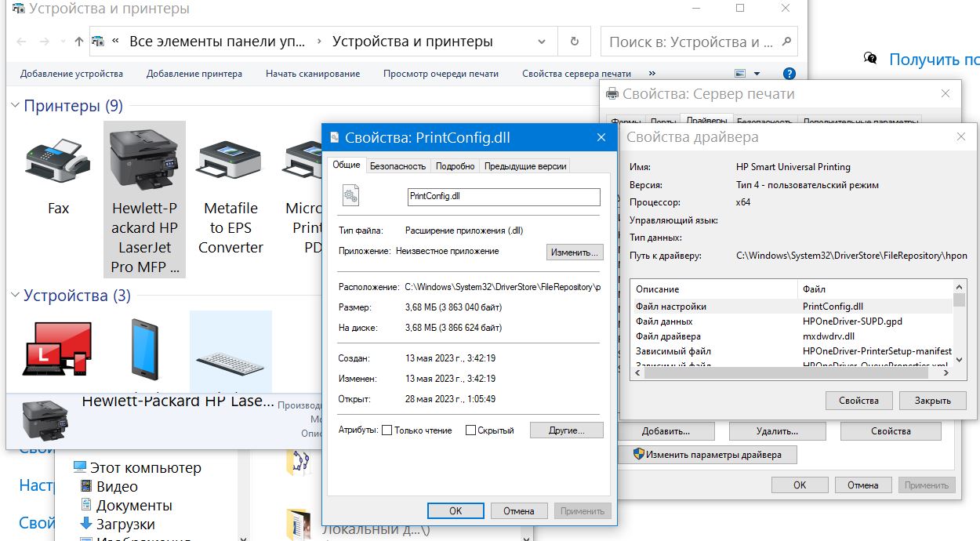Click the Другие... attributes button

pyautogui.click(x=567, y=430)
